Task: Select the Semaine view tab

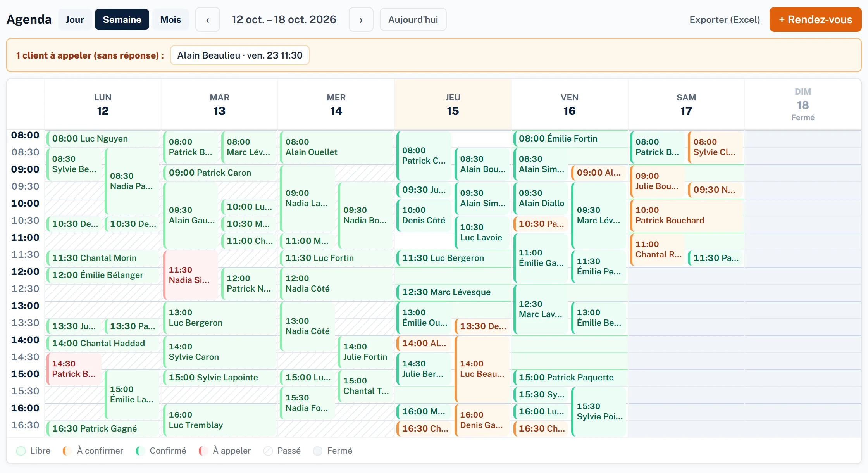Action: tap(122, 20)
